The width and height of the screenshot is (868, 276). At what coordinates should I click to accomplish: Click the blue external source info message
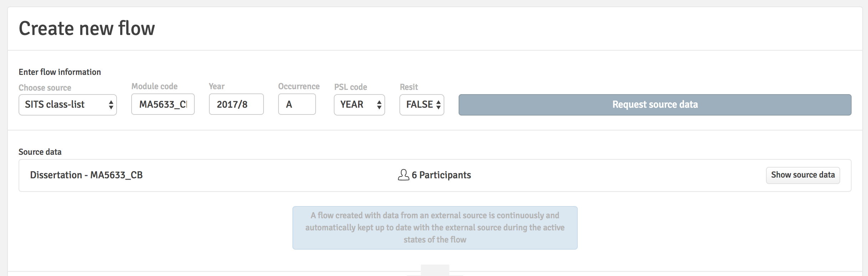click(x=435, y=228)
